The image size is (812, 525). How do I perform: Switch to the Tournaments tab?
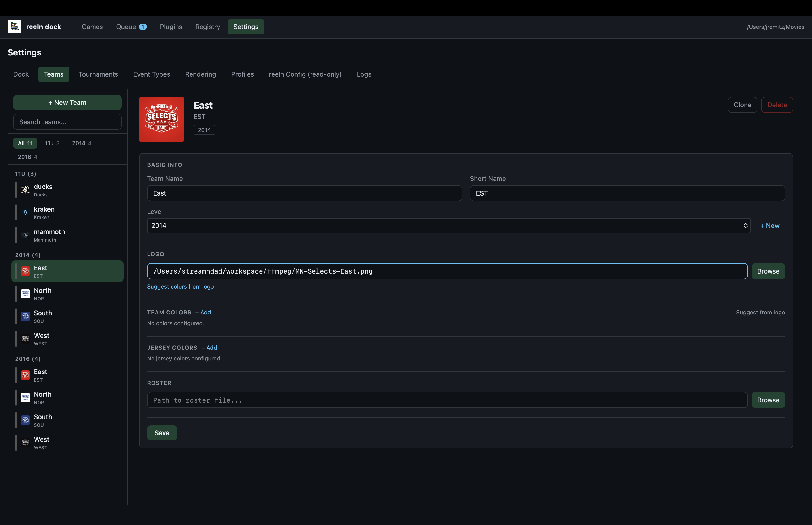pos(98,74)
